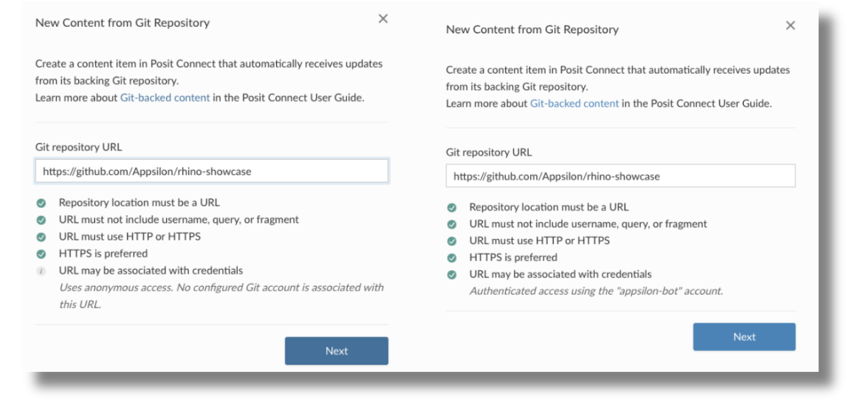The image size is (868, 403).
Task: Click green check beside 'URL may be associated with credentials' in right dialog
Action: click(x=451, y=275)
